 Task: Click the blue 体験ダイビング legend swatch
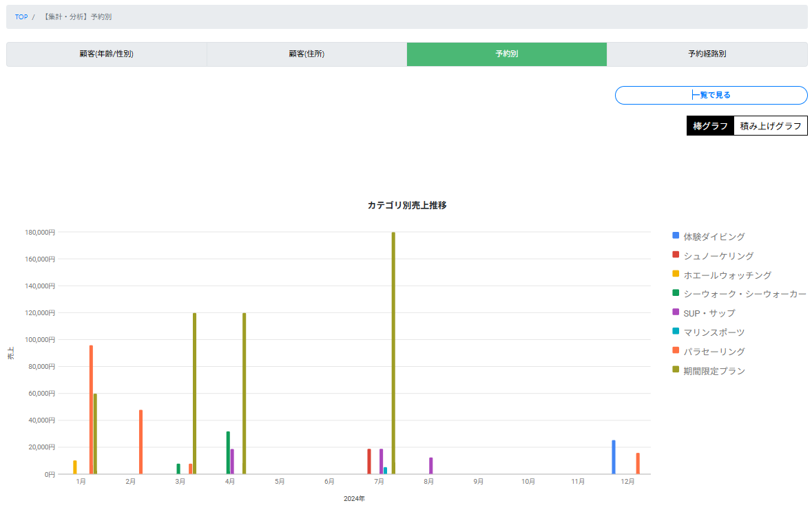pyautogui.click(x=676, y=236)
